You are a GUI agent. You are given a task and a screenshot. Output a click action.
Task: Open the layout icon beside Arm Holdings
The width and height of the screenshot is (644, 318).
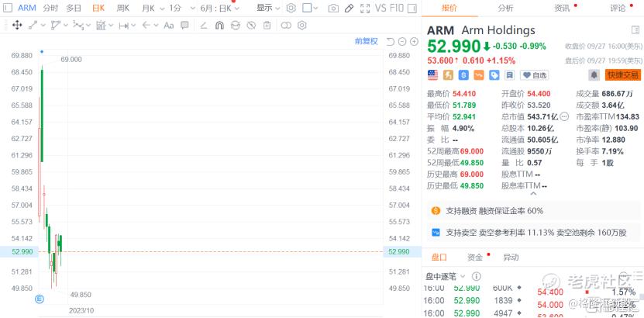click(635, 30)
